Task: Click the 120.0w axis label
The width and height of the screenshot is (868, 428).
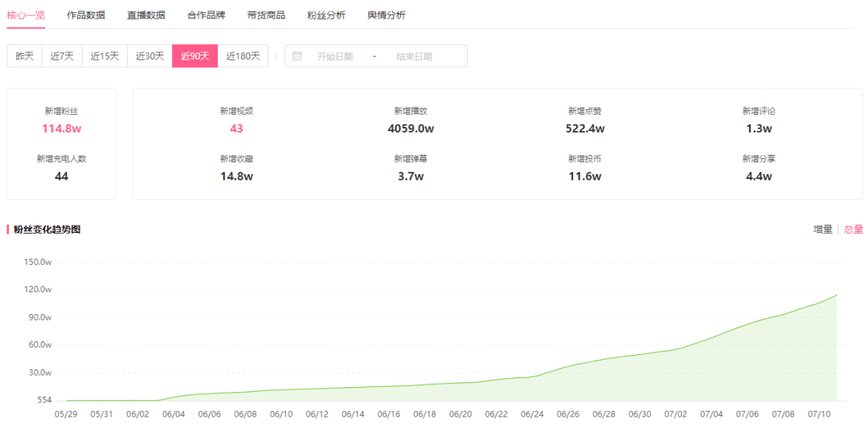Action: tap(39, 290)
